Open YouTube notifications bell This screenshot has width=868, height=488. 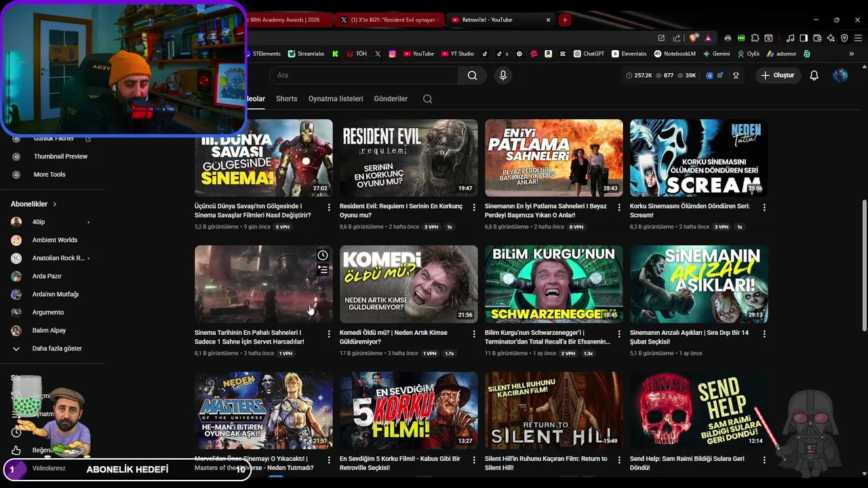click(814, 75)
